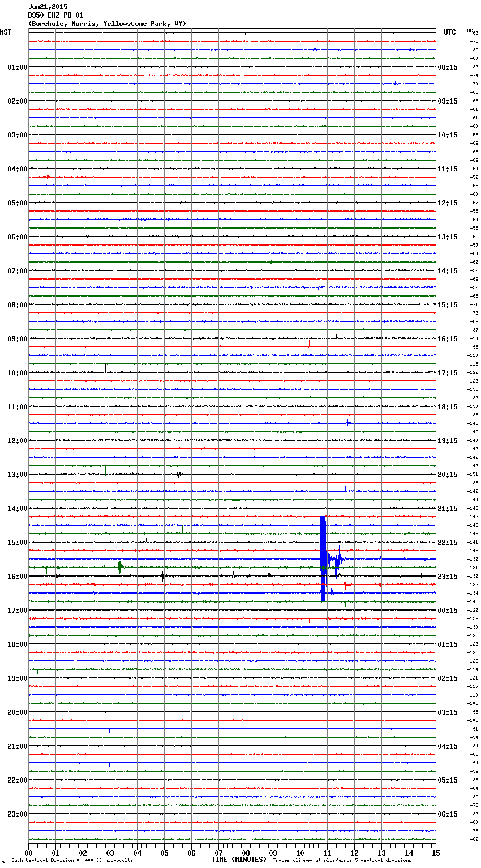Click the small black event on the 13:00 trace
Image resolution: width=481 pixels, height=868 pixels.
pyautogui.click(x=178, y=474)
